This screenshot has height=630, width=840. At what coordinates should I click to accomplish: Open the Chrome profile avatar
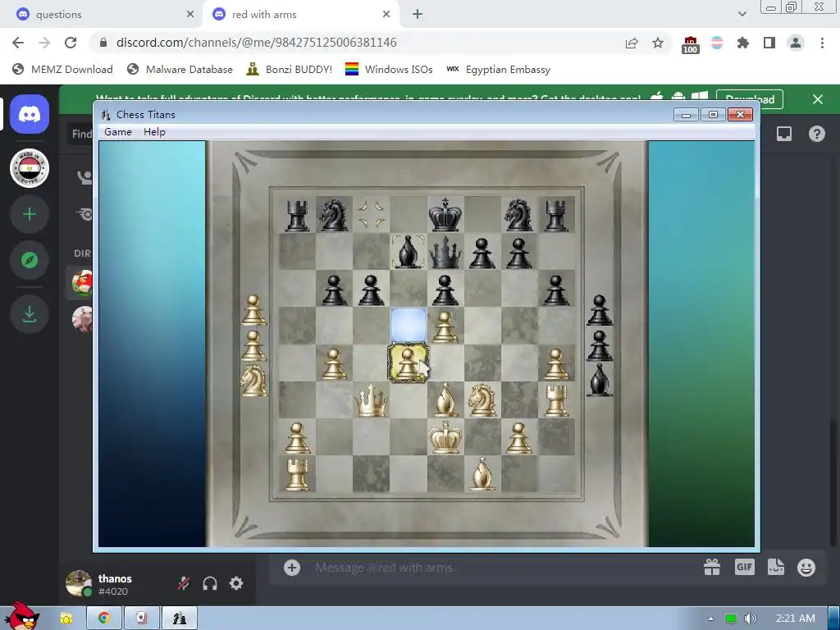point(796,43)
